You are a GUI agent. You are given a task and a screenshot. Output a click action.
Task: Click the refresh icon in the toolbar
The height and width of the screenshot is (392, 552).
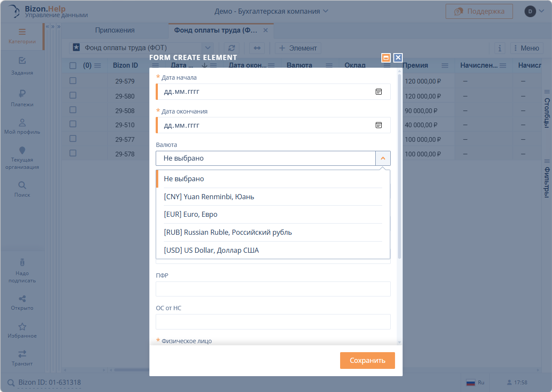pyautogui.click(x=232, y=48)
